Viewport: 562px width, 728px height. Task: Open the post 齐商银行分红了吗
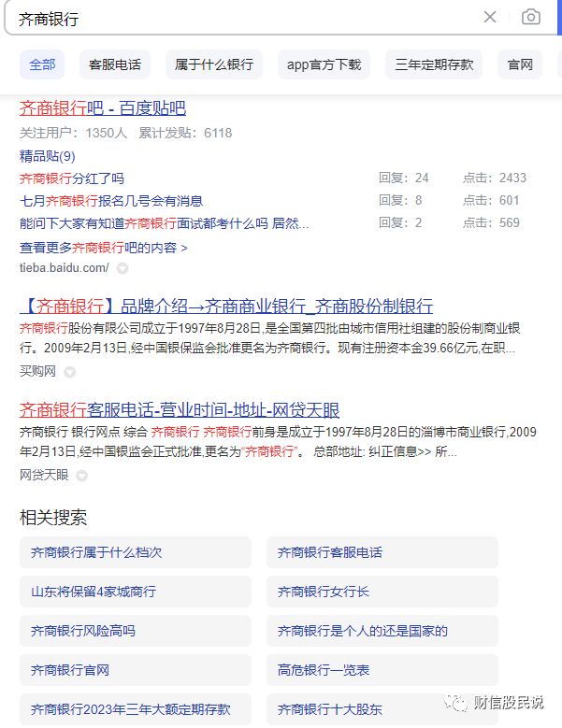pos(71,178)
